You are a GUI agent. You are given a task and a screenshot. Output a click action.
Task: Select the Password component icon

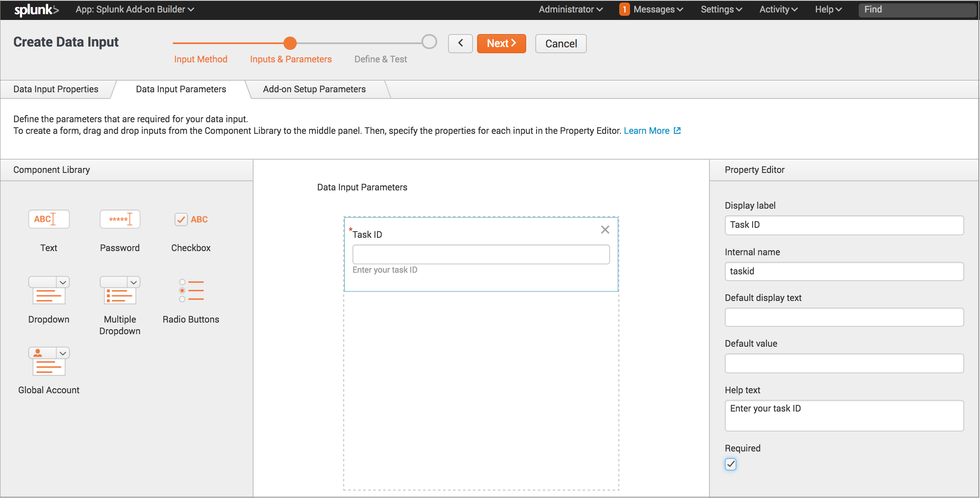coord(120,219)
